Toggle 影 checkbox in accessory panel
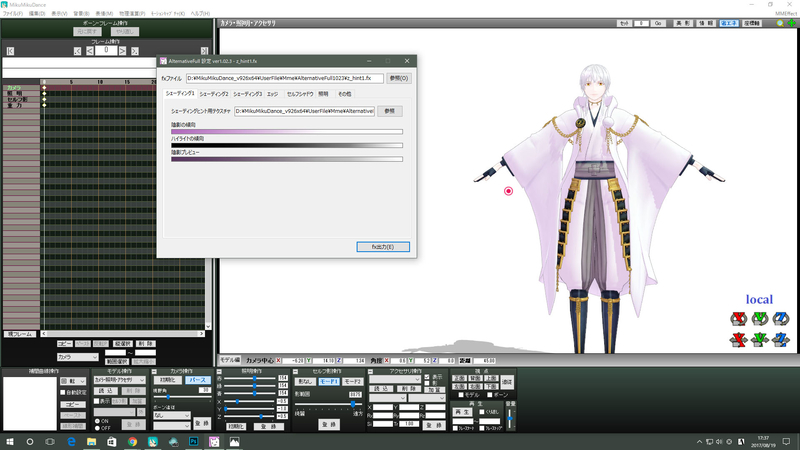The height and width of the screenshot is (450, 800). [427, 383]
